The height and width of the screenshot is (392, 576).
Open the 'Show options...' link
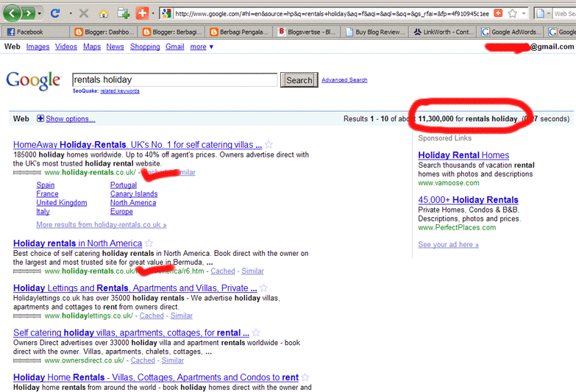pyautogui.click(x=71, y=118)
